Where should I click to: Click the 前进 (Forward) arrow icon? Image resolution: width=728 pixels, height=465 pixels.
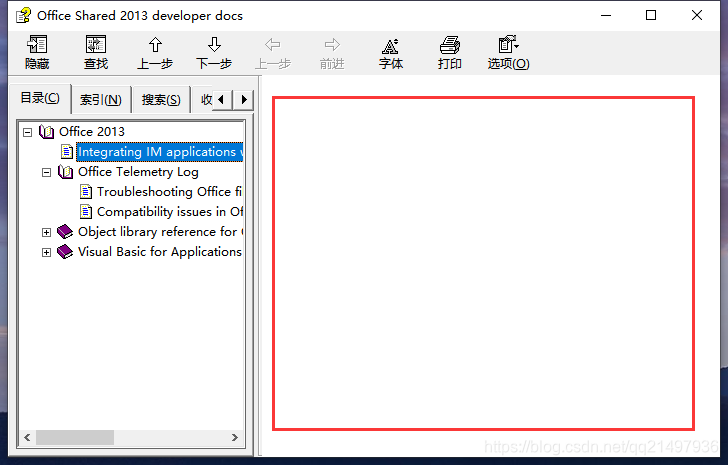[x=332, y=45]
